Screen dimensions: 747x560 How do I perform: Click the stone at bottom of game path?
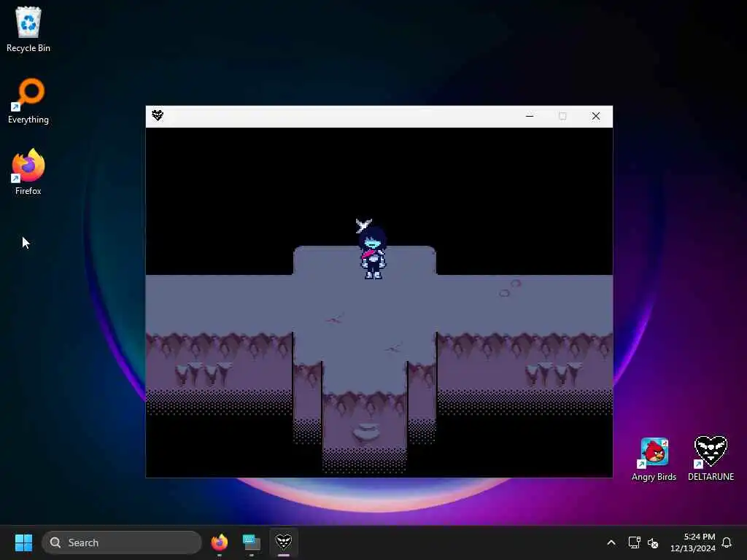[366, 432]
